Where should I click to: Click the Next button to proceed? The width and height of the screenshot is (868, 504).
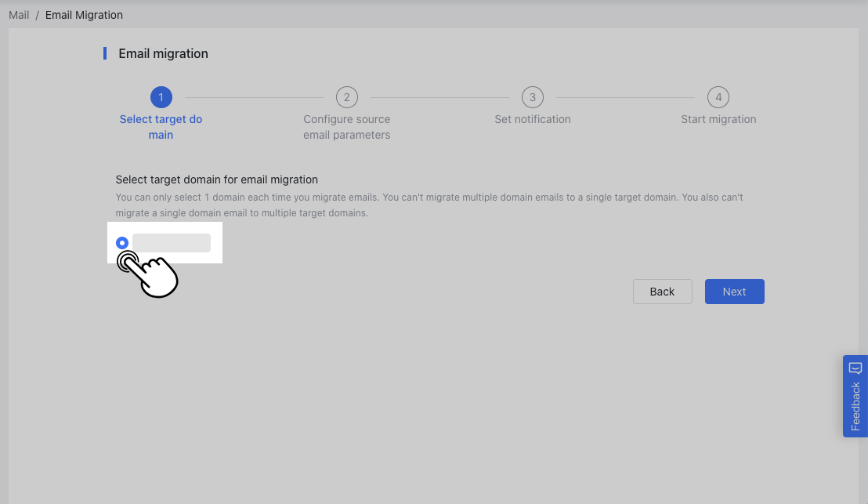[734, 291]
